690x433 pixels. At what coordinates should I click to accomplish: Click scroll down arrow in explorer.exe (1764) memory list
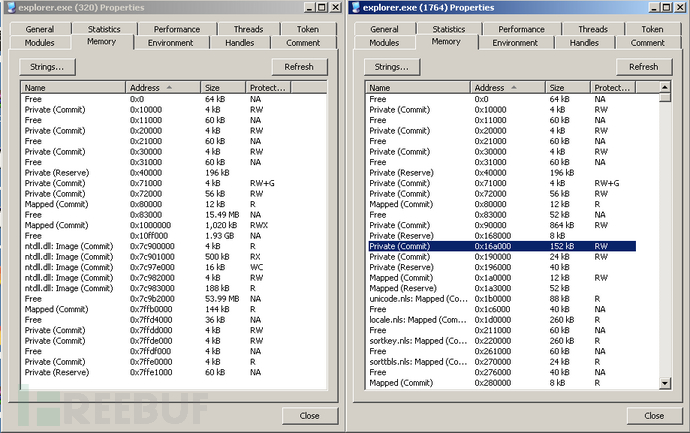pos(665,384)
